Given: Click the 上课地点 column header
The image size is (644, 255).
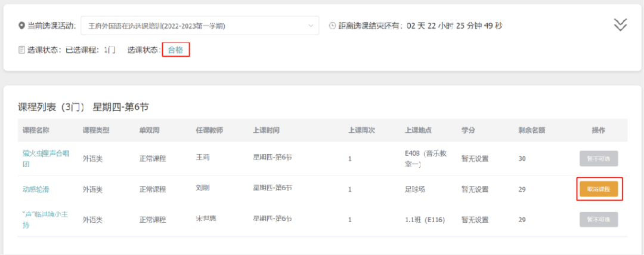Looking at the screenshot, I should click(418, 130).
